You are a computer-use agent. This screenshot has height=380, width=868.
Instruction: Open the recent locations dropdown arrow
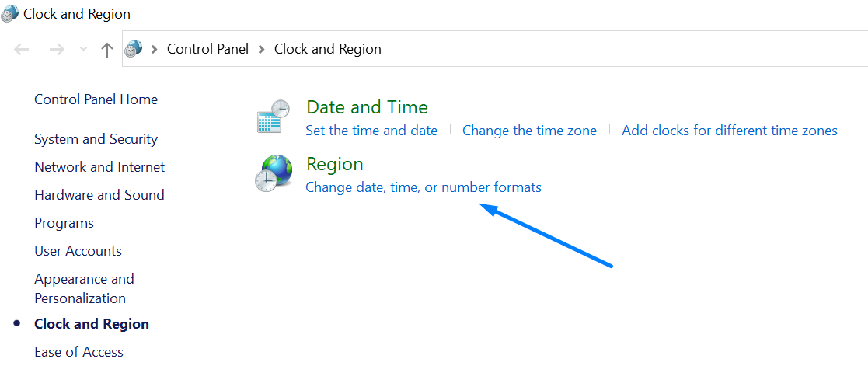click(x=84, y=49)
